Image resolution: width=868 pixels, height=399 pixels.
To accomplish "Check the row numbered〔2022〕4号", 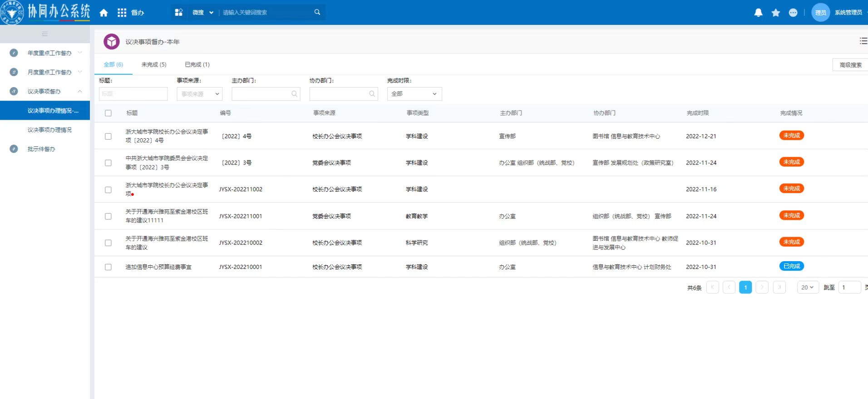I will pyautogui.click(x=108, y=136).
